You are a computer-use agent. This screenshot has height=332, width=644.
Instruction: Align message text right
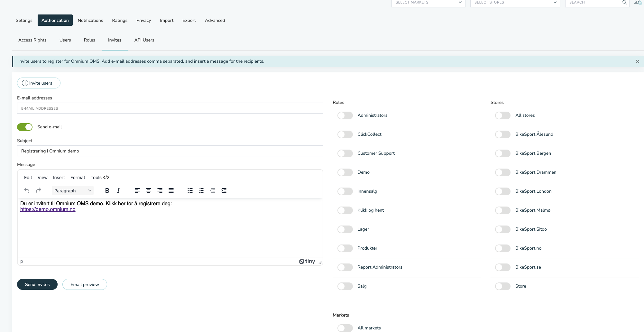tap(160, 190)
